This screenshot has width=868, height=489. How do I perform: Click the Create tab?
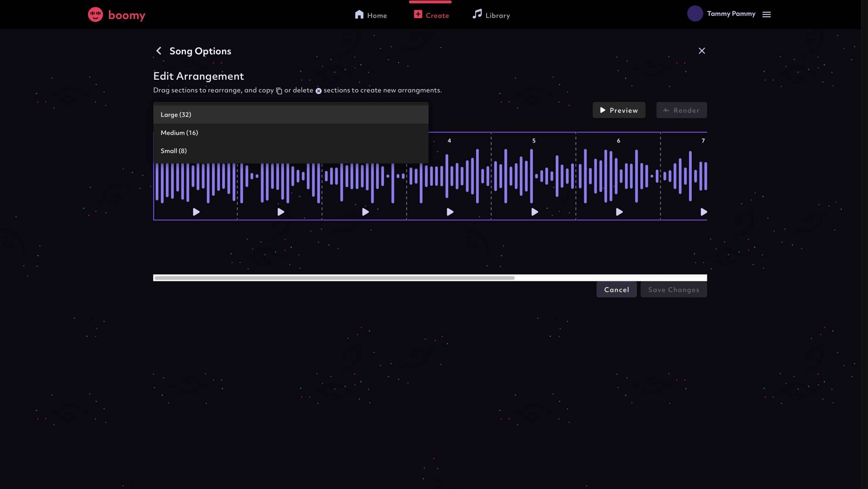(x=431, y=15)
